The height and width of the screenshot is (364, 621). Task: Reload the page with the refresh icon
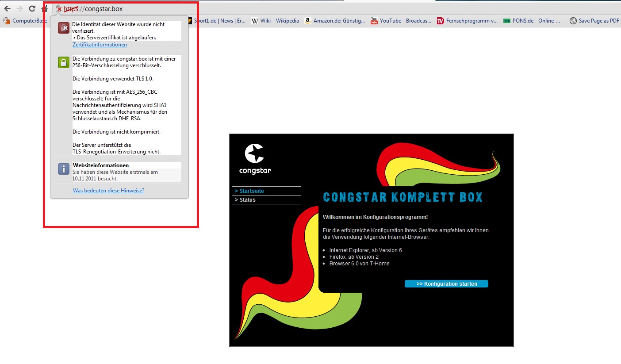(32, 8)
